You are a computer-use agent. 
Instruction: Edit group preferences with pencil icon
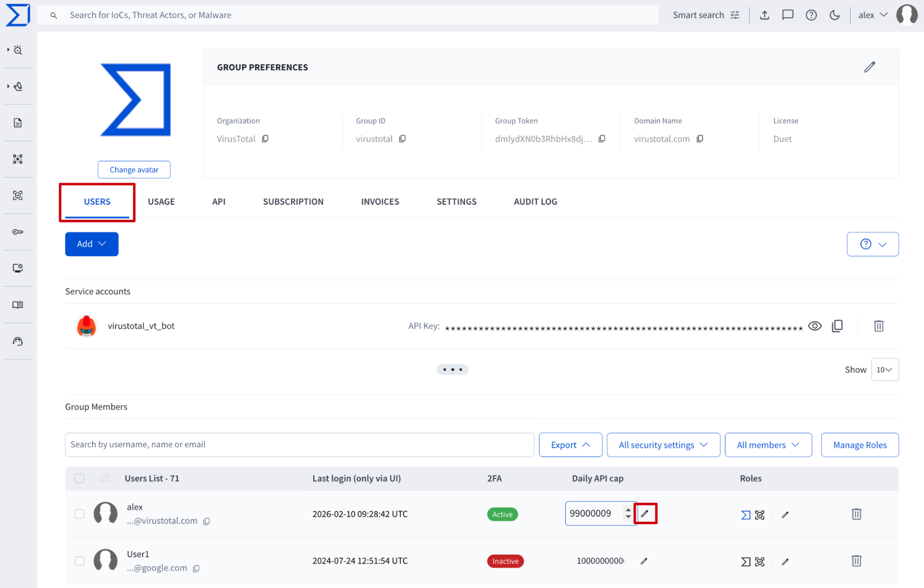coord(869,67)
